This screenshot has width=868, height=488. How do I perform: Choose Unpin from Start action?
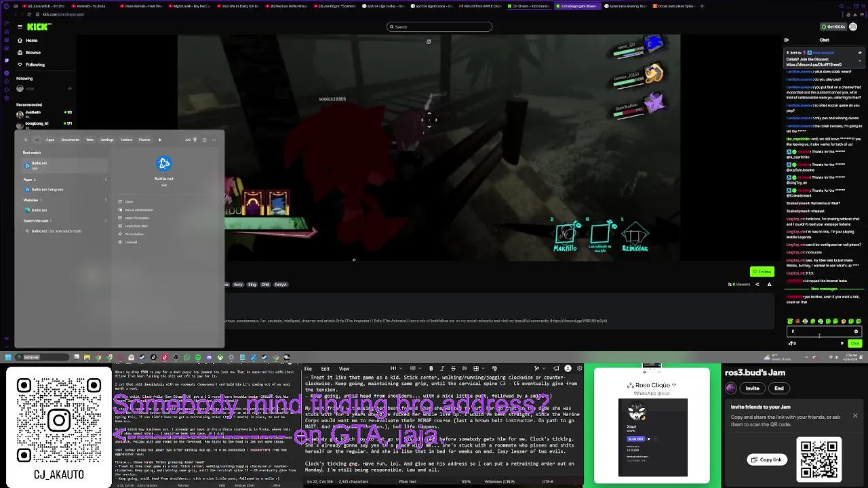(132, 226)
